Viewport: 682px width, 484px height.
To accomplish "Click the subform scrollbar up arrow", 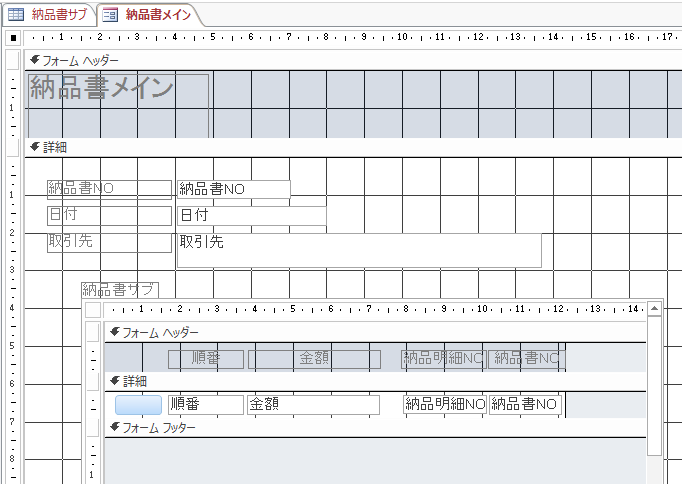I will click(x=654, y=310).
